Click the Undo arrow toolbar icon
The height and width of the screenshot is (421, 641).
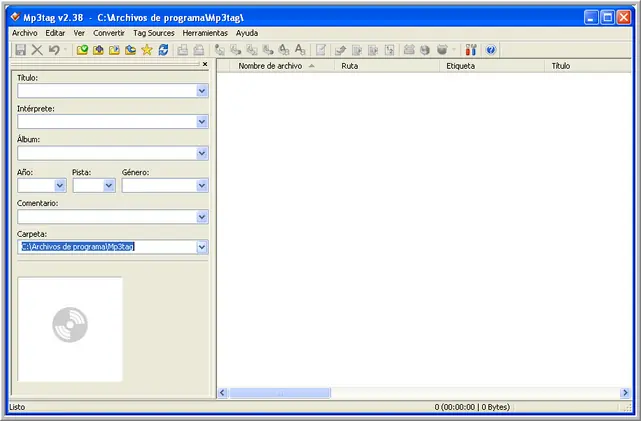54,50
